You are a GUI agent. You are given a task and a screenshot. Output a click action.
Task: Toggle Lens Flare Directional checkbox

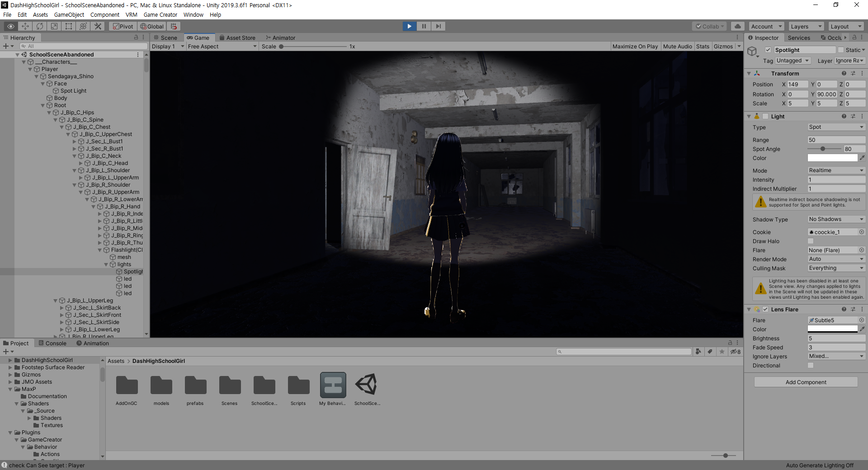(x=811, y=365)
